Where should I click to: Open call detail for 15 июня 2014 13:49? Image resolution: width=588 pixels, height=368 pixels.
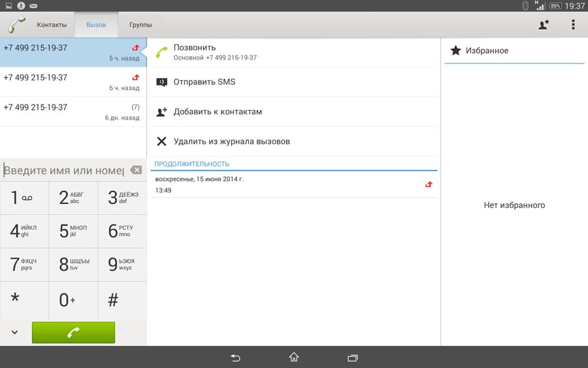[x=294, y=184]
